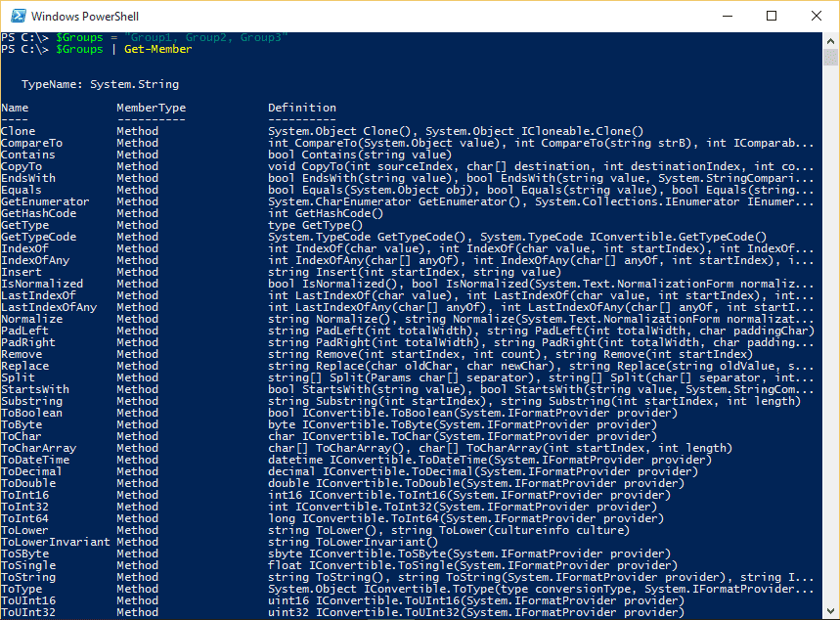Minimize the PowerShell window

tap(728, 16)
